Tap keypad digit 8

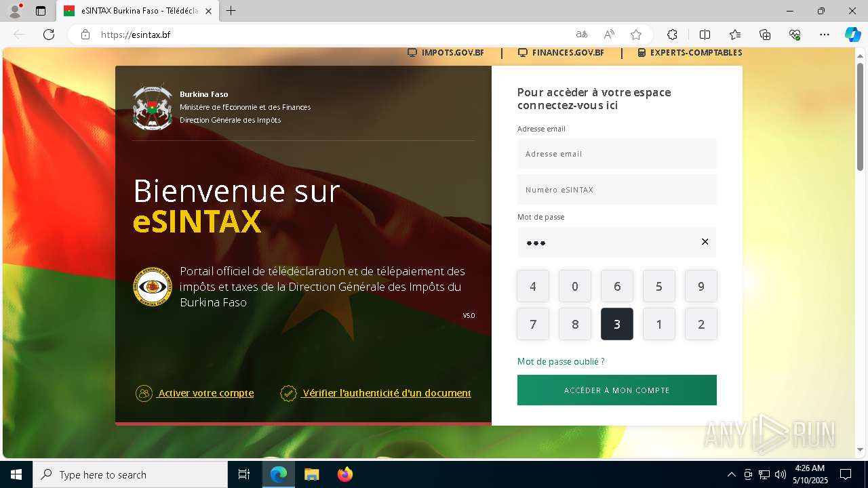(575, 324)
